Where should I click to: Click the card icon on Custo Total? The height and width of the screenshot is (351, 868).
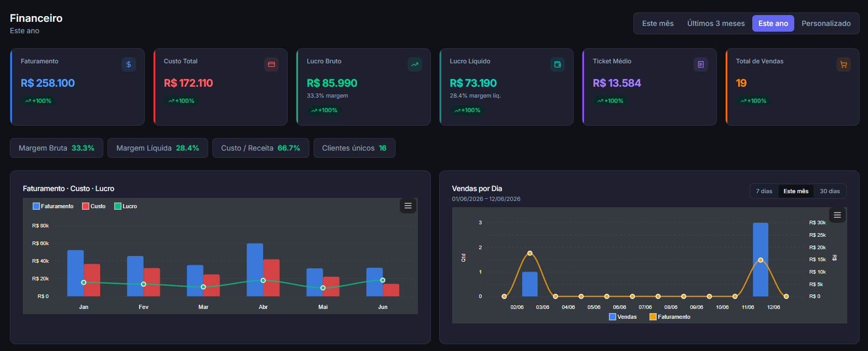click(x=272, y=64)
